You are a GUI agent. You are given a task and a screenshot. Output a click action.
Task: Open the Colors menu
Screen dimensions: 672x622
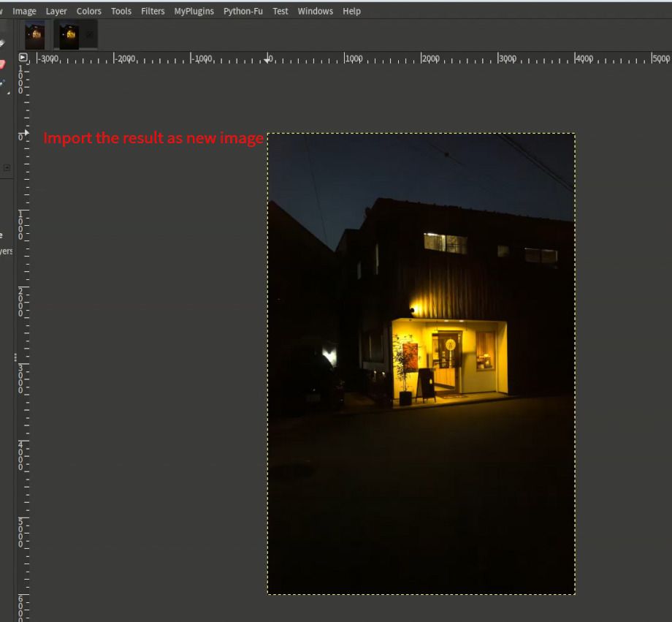(x=88, y=11)
